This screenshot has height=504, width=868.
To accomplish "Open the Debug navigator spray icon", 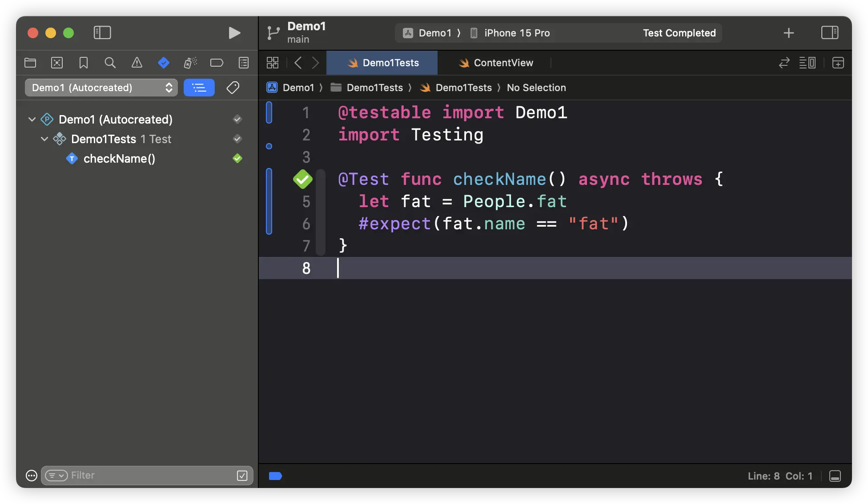I will (x=190, y=63).
